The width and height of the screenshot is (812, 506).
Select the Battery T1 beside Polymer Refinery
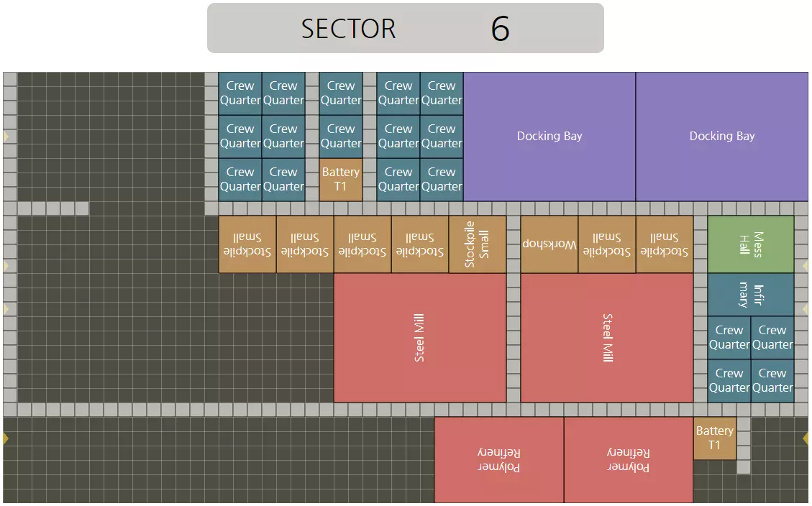pos(715,438)
